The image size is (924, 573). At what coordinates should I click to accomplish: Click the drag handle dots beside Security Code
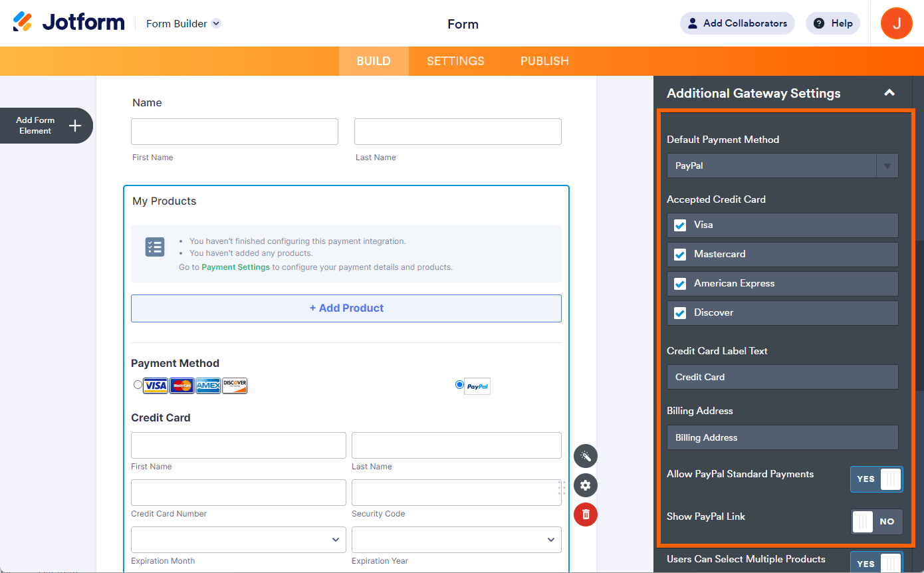pos(562,488)
